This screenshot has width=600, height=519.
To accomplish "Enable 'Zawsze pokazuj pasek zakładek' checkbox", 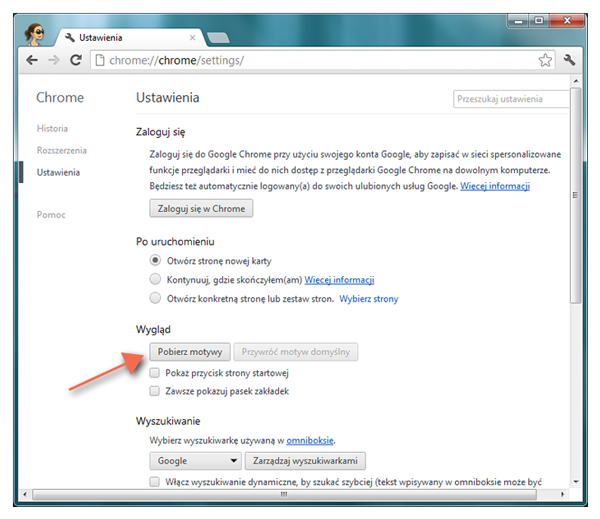I will 155,391.
